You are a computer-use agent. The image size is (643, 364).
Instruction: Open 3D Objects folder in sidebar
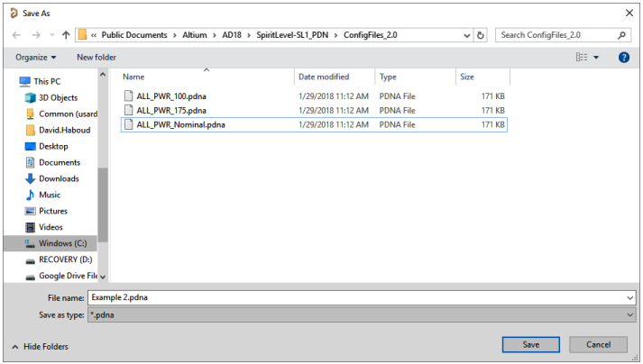(58, 98)
